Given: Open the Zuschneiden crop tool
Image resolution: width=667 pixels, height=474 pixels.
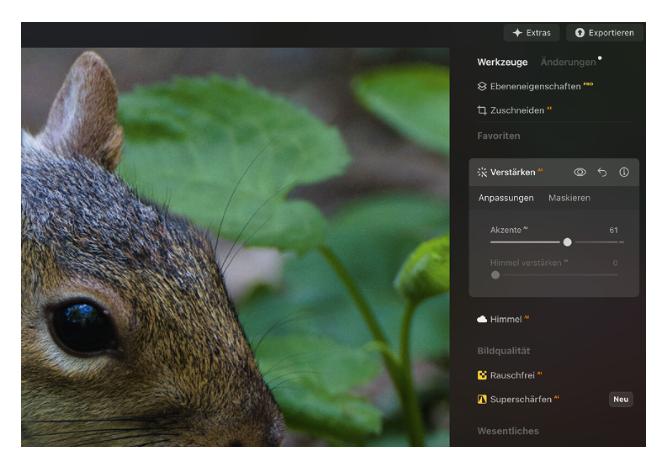Looking at the screenshot, I should pyautogui.click(x=514, y=111).
